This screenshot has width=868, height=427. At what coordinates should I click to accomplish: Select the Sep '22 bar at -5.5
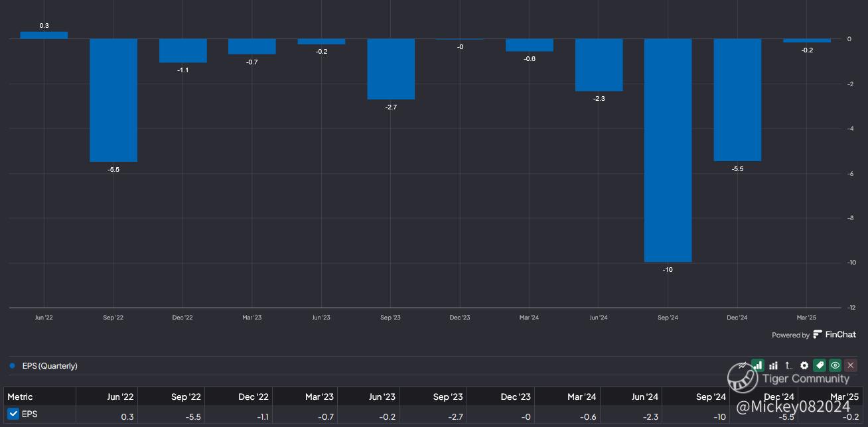click(x=113, y=99)
